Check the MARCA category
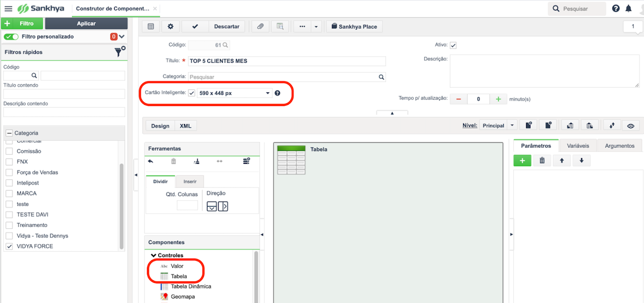The height and width of the screenshot is (303, 644). [x=9, y=194]
